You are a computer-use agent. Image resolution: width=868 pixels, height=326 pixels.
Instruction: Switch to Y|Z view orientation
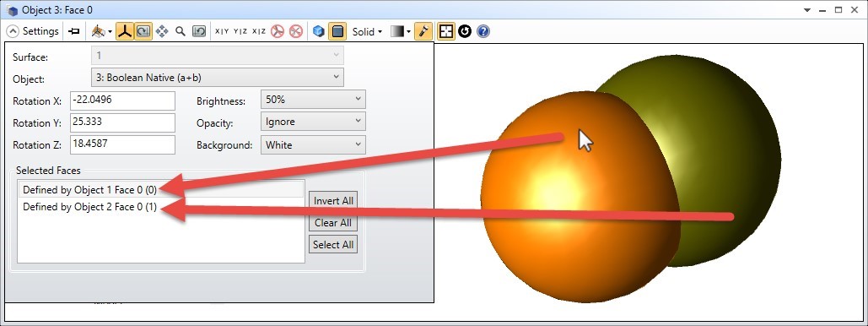(240, 31)
